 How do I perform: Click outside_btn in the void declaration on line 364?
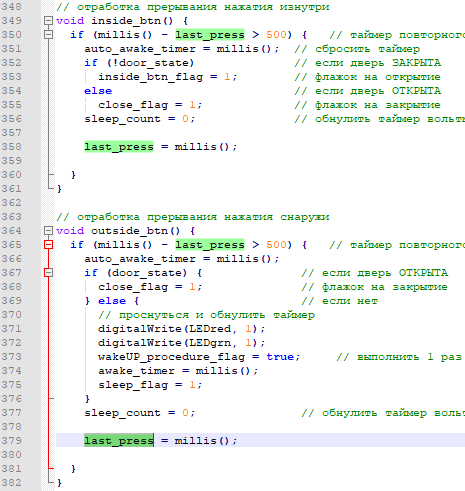(x=129, y=231)
